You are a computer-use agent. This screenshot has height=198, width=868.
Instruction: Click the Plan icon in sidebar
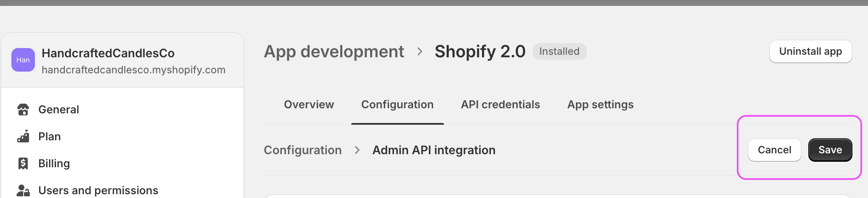coord(23,136)
